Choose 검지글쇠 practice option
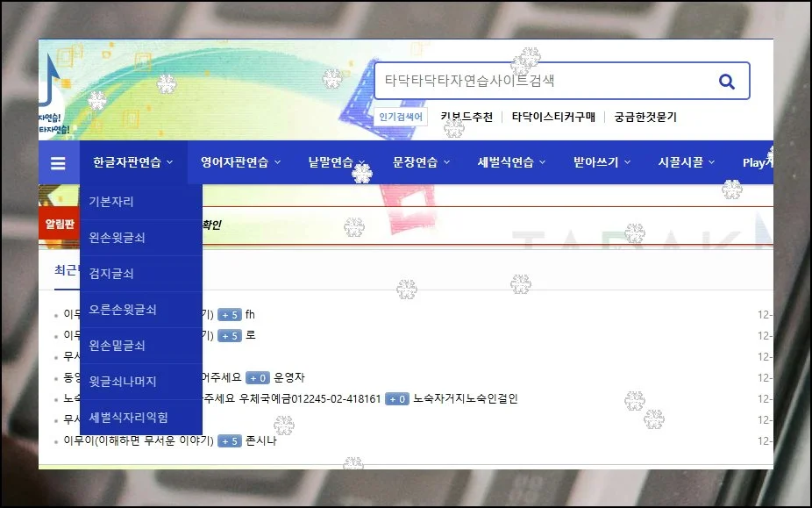This screenshot has width=812, height=508. [111, 274]
